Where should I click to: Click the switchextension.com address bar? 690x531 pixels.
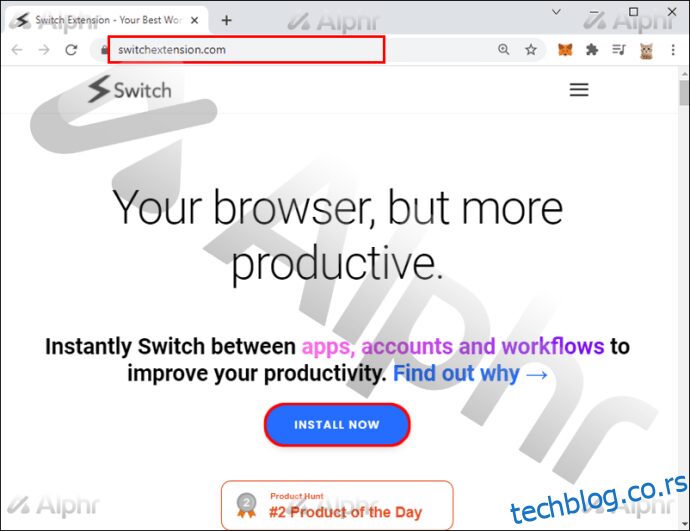[246, 50]
